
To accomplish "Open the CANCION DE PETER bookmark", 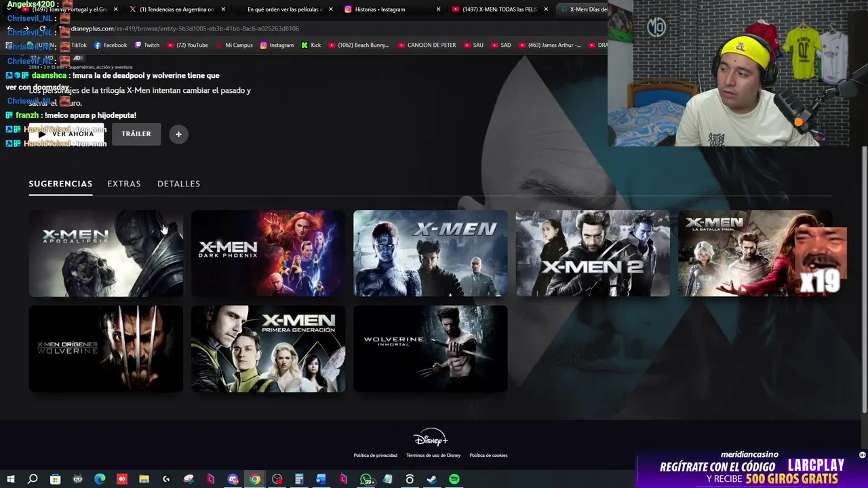I will point(427,45).
